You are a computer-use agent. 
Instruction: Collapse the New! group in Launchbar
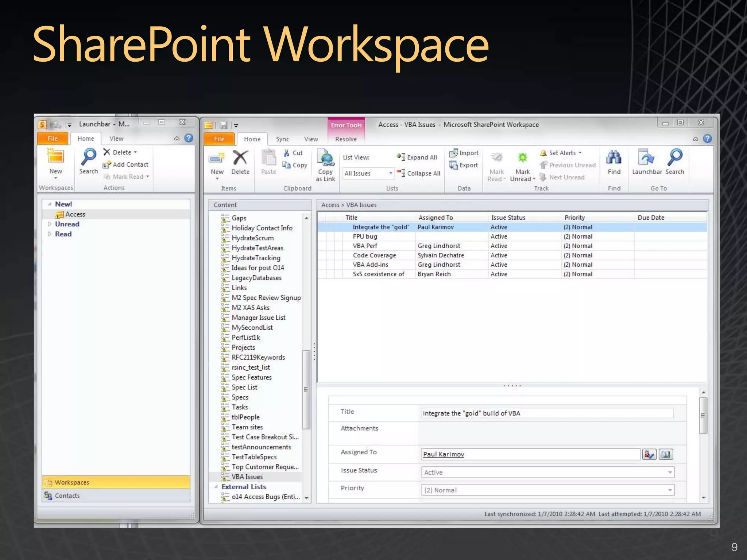click(x=49, y=204)
